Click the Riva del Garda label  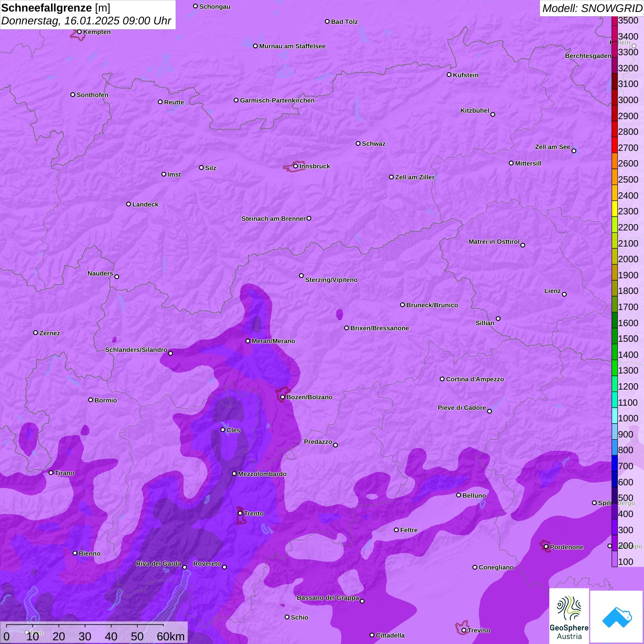pos(158,563)
